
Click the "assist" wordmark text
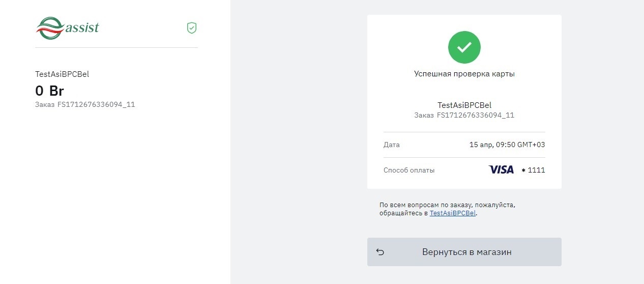(82, 27)
